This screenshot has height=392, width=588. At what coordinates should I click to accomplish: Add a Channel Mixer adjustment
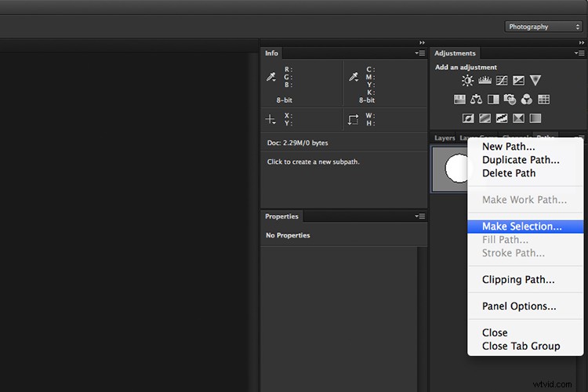(x=527, y=100)
